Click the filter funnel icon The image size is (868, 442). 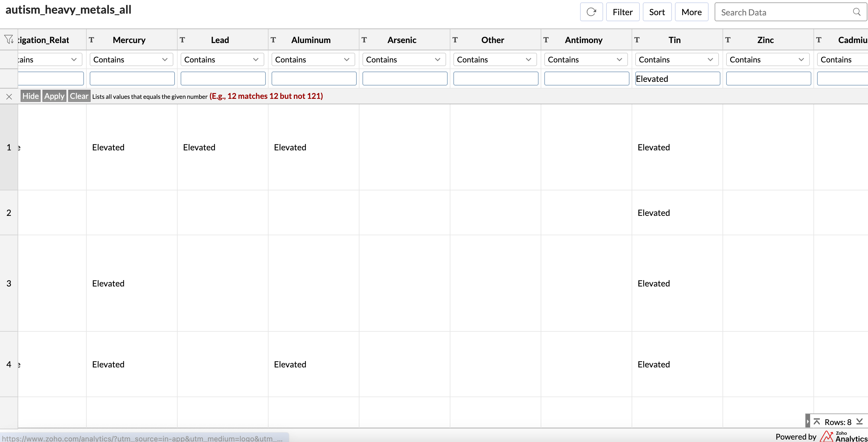tap(9, 40)
